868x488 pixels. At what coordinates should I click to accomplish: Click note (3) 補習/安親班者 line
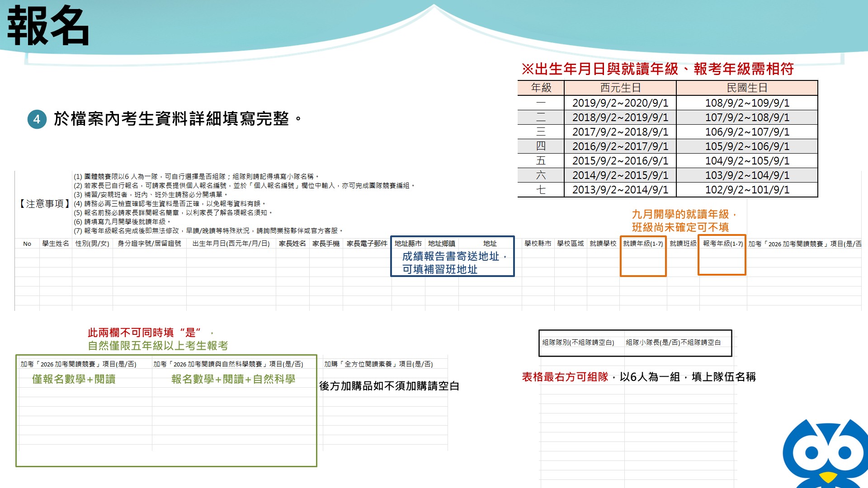pyautogui.click(x=151, y=194)
